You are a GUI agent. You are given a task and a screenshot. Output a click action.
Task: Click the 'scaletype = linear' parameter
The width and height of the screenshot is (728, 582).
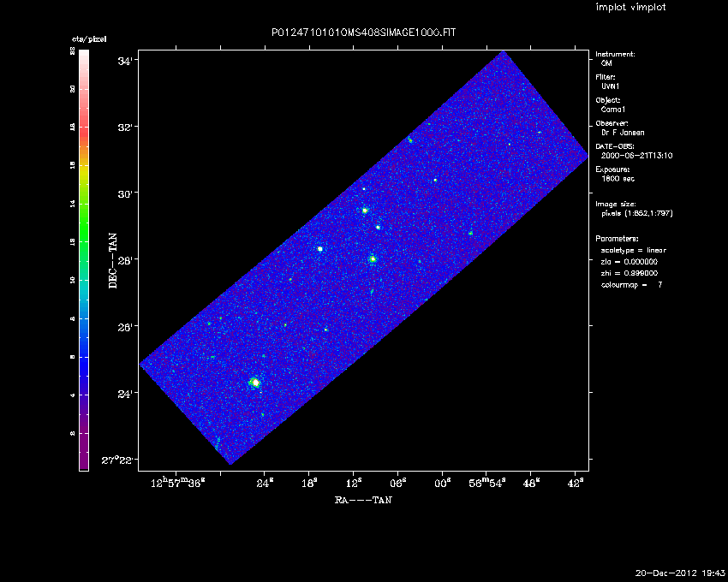click(x=634, y=250)
